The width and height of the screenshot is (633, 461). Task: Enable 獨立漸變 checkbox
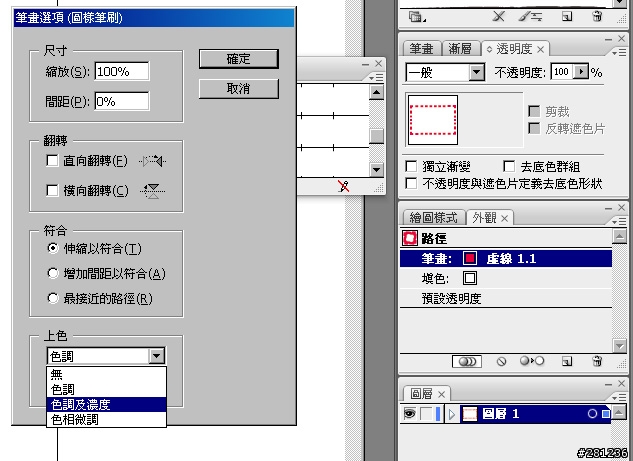click(411, 166)
